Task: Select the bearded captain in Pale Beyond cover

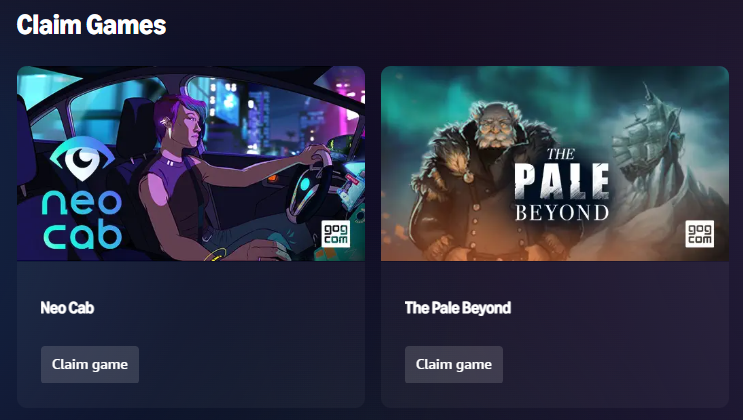Action: 483,183
